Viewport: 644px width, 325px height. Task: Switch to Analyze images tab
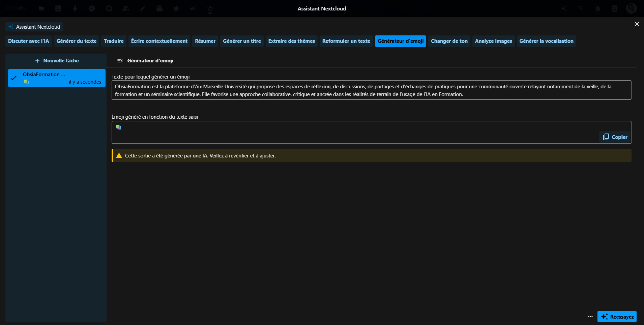click(493, 41)
